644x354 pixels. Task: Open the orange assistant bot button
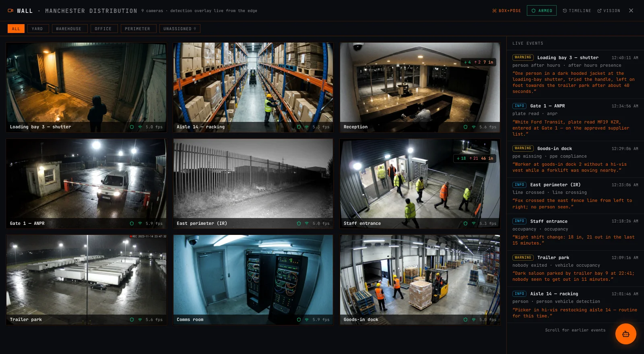click(x=625, y=334)
